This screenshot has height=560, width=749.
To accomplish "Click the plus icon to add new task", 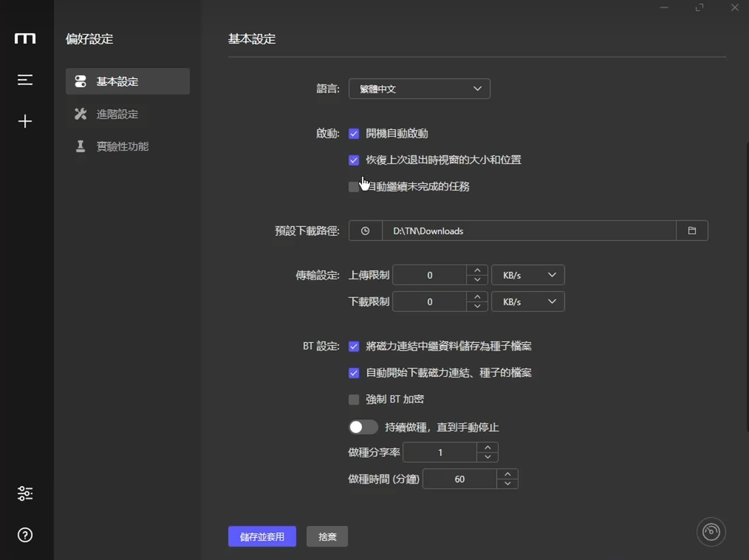I will coord(25,121).
